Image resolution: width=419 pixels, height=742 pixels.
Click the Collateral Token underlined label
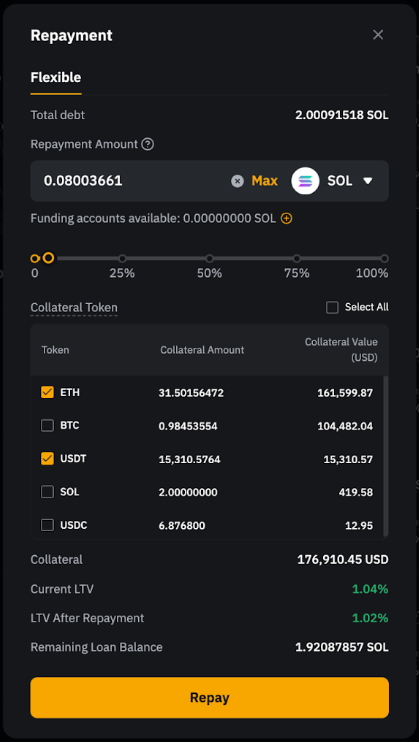click(x=74, y=308)
